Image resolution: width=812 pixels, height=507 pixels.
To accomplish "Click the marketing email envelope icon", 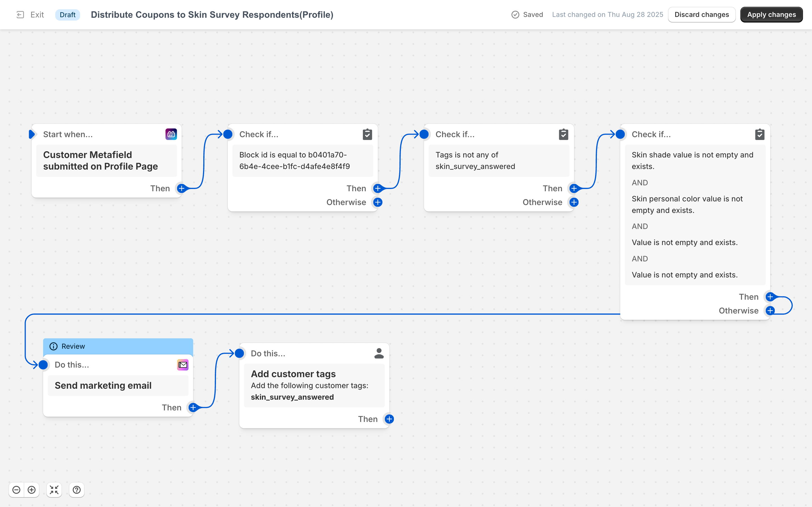I will [182, 364].
